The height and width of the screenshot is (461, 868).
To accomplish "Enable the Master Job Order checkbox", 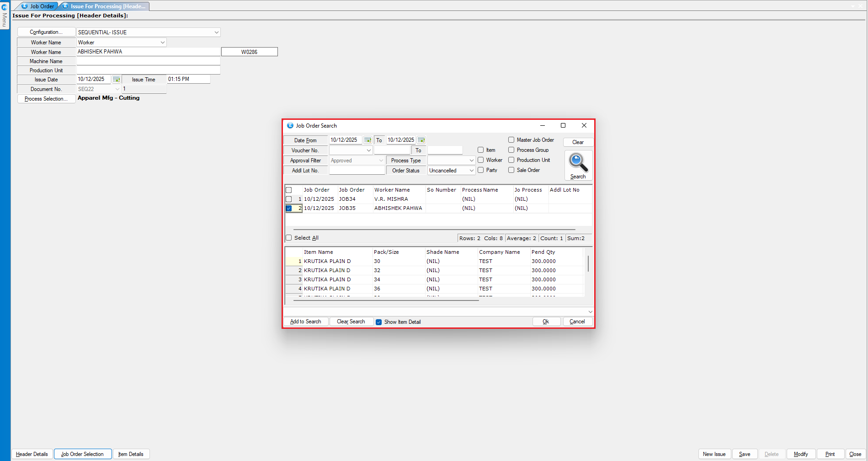I will click(511, 140).
